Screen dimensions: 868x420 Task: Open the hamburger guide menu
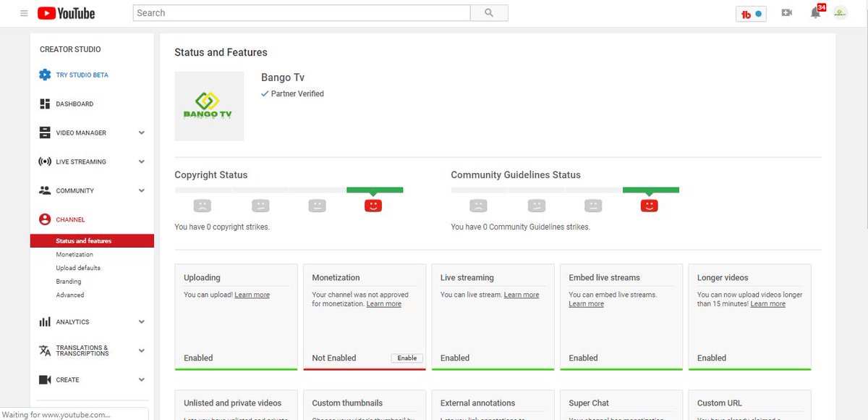tap(24, 13)
